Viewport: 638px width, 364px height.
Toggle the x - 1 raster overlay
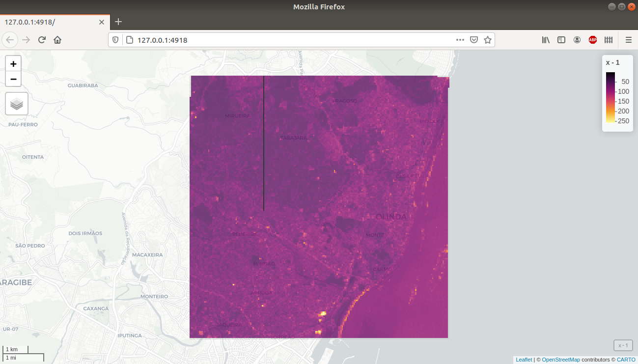622,345
